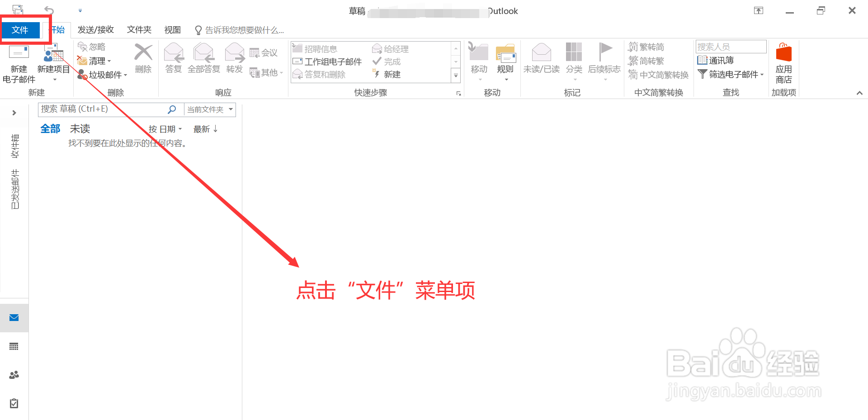Open the 按 日期 arrangement dropdown

pos(165,129)
